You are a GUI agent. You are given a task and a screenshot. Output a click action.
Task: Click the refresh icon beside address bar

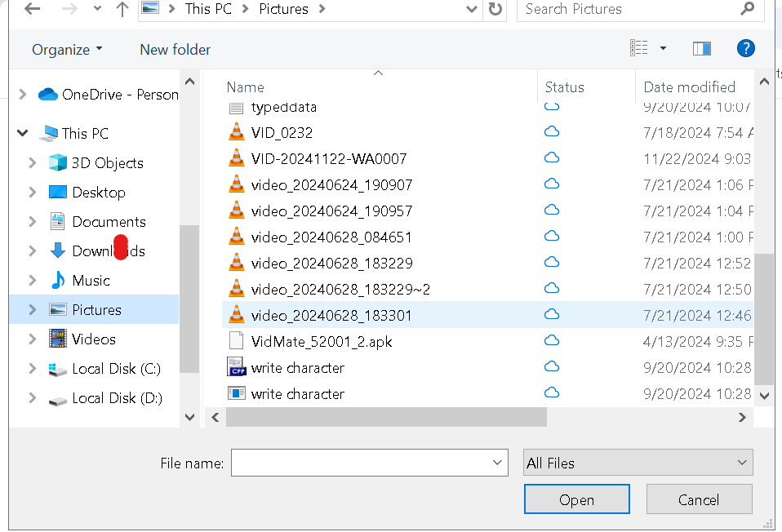click(495, 10)
